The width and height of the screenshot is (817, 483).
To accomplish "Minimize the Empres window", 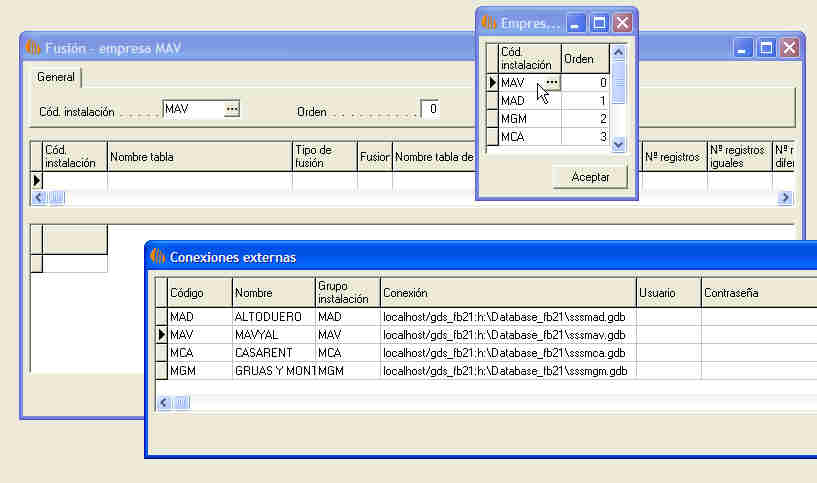I will 577,22.
